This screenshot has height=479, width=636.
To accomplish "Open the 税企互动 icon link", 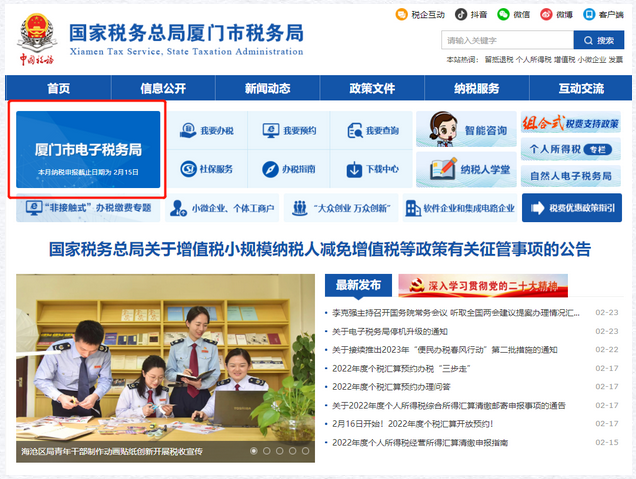I will [x=401, y=15].
